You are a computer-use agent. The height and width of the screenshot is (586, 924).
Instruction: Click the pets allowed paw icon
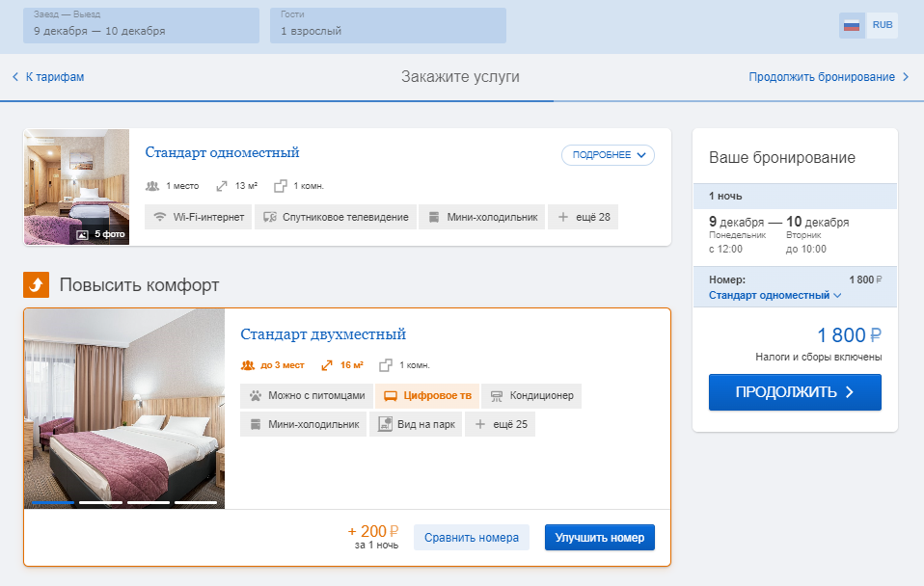click(x=256, y=396)
